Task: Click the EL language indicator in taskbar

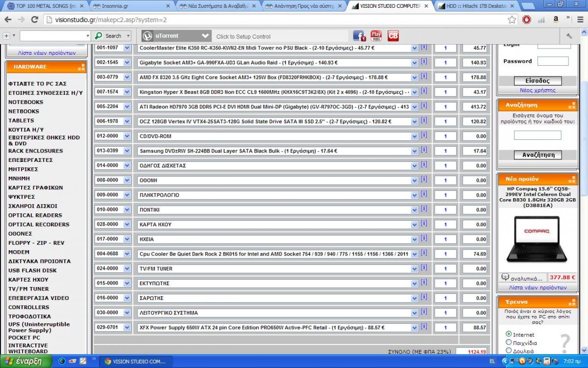Action: click(x=491, y=362)
